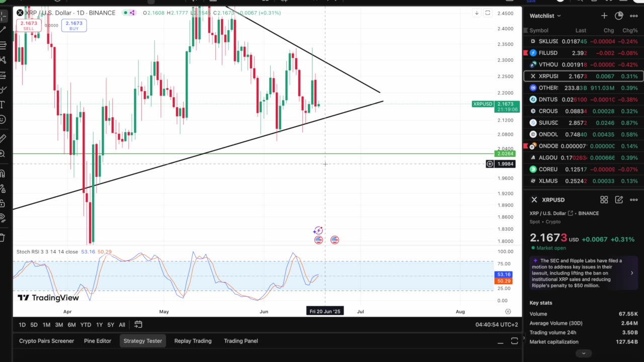Open the go-to date calendar icon
The image size is (644, 362).
(138, 324)
